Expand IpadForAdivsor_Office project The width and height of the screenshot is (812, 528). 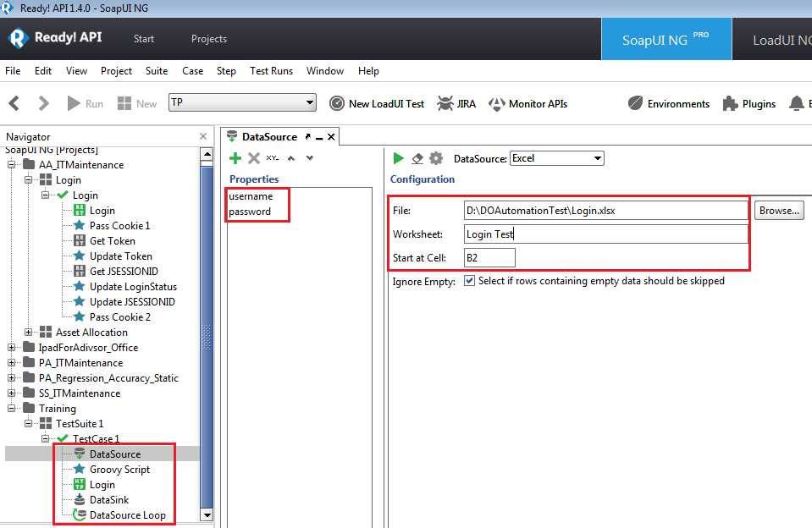11,347
